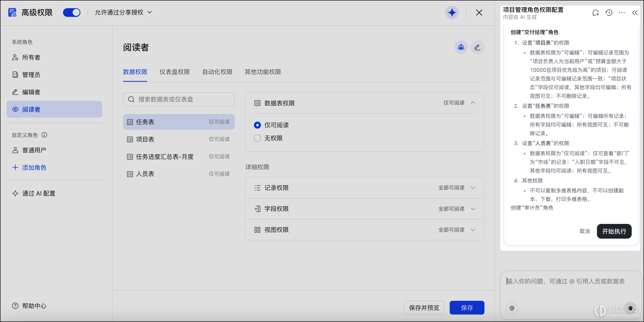
Task: Click the question mark icon beside 帮助中心
Action: (x=15, y=306)
